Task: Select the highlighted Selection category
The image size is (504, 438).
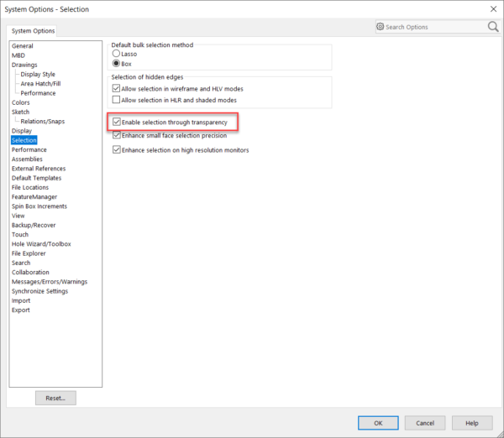Action: [24, 140]
